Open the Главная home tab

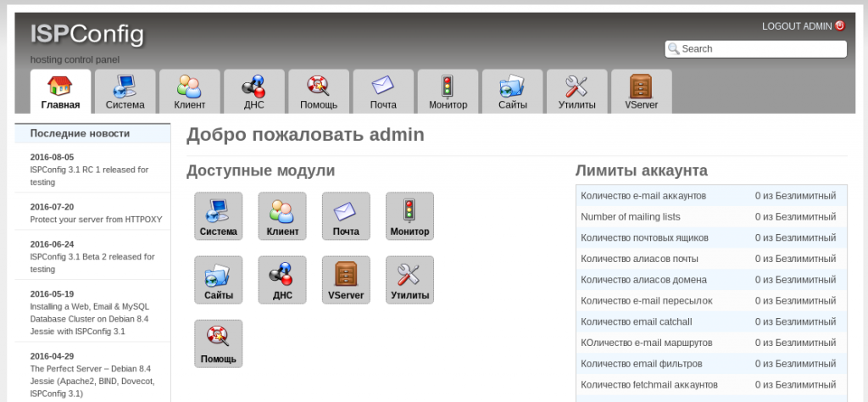pos(60,92)
